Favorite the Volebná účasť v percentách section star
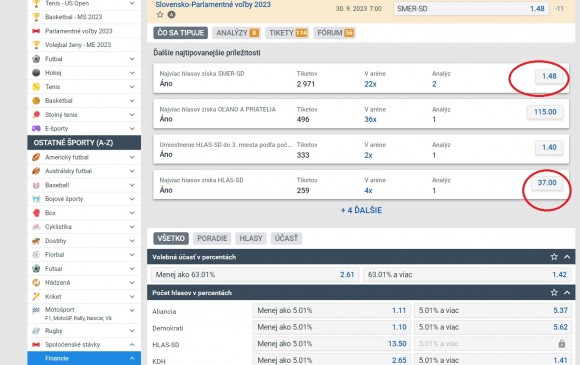580x365 pixels. click(x=554, y=257)
